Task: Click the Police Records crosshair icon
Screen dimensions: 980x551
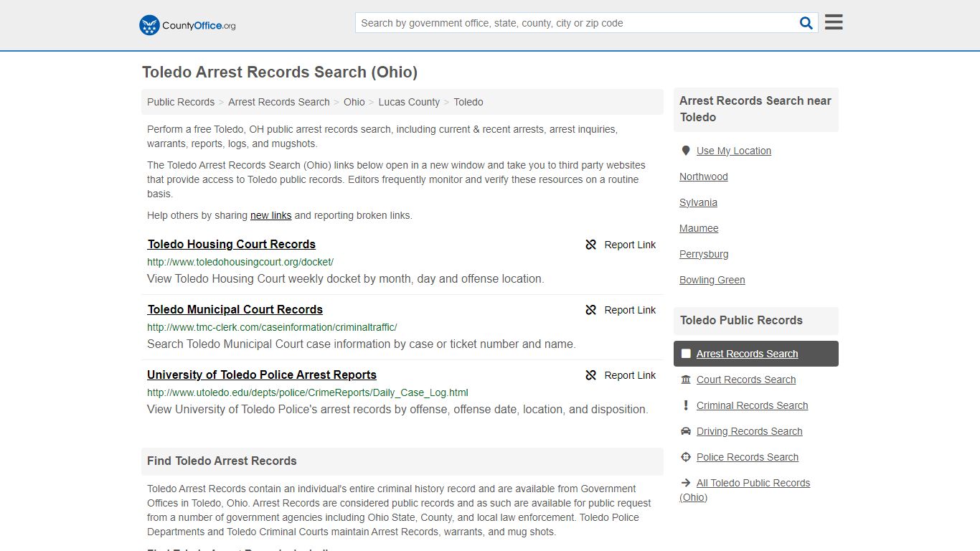Action: pyautogui.click(x=686, y=457)
